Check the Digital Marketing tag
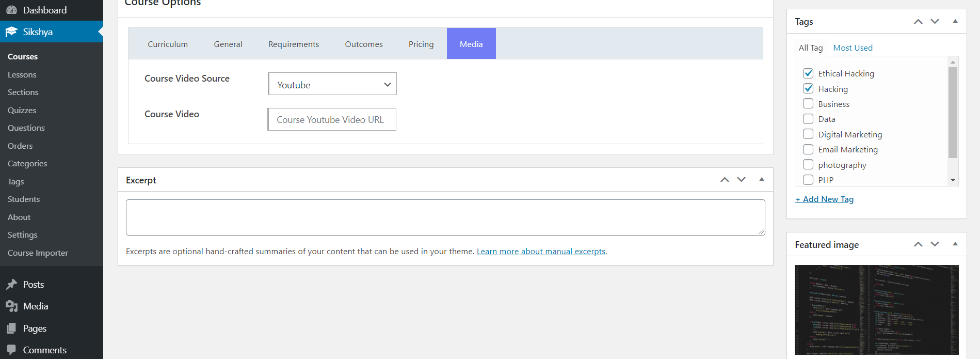The width and height of the screenshot is (980, 359). [x=808, y=134]
